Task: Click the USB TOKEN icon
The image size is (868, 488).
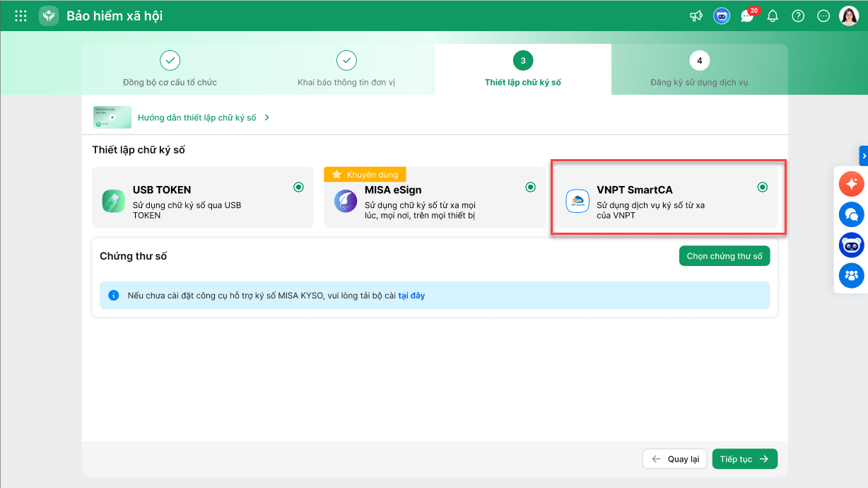Action: tap(113, 201)
